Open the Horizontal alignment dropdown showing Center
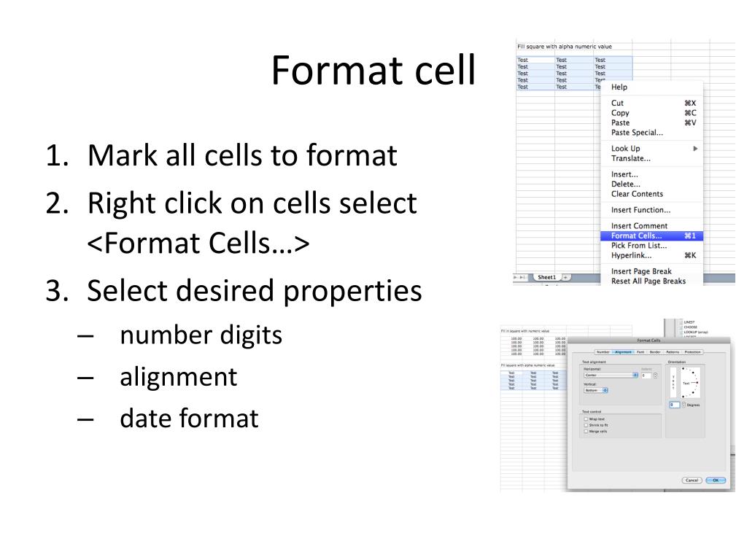747x560 pixels. (611, 376)
